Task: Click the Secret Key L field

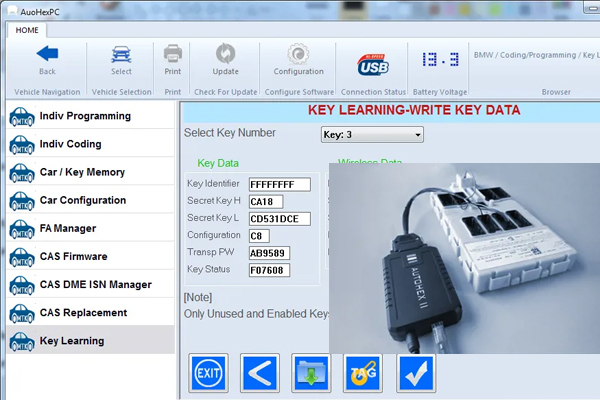Action: click(279, 218)
